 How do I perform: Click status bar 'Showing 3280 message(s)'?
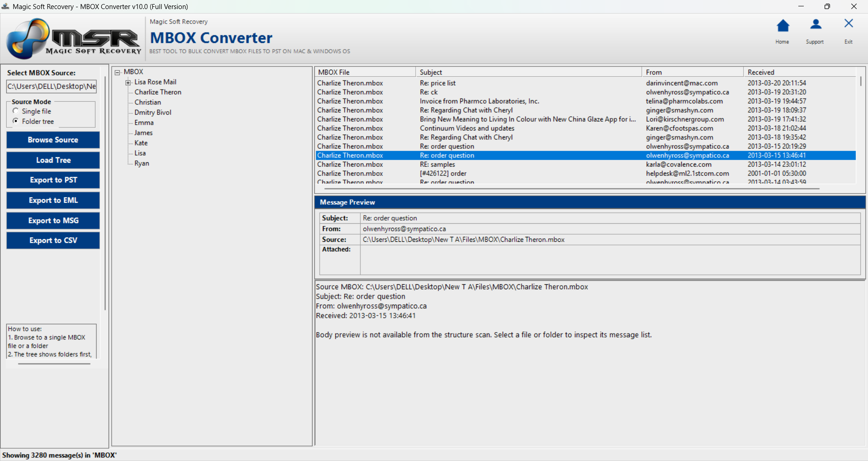coord(59,455)
